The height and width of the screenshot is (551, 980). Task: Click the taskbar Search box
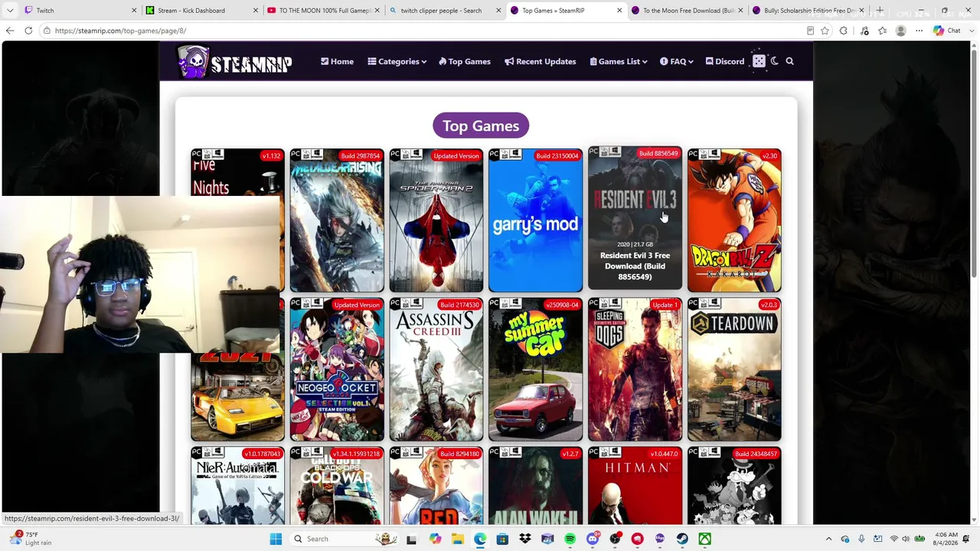pos(345,539)
